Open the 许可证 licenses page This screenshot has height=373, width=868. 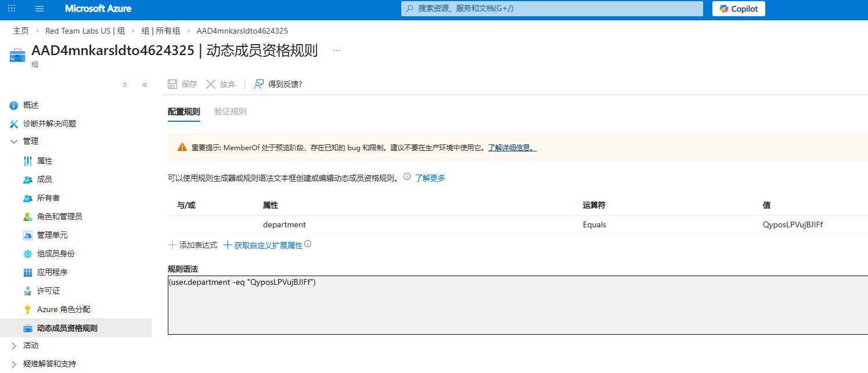48,291
